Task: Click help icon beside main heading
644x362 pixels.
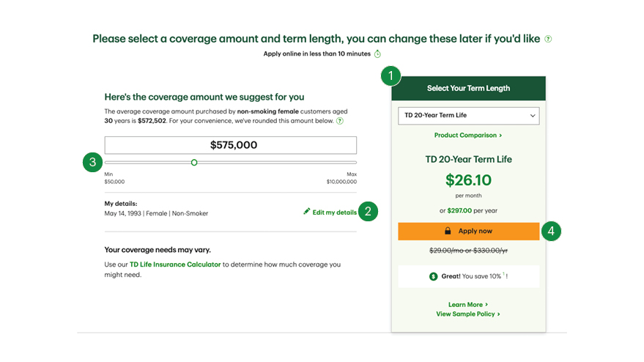Action: (x=548, y=39)
